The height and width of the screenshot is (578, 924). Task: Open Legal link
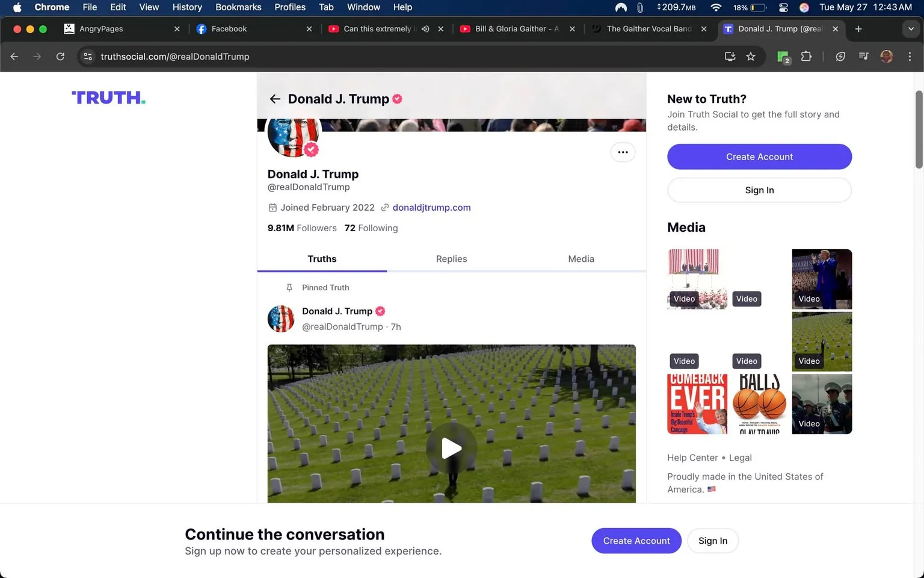(x=741, y=458)
